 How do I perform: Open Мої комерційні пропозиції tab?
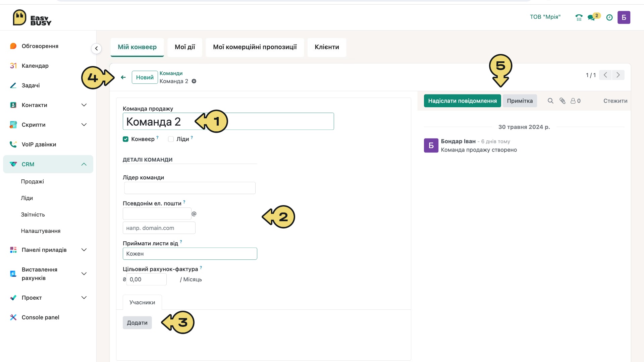(x=255, y=47)
